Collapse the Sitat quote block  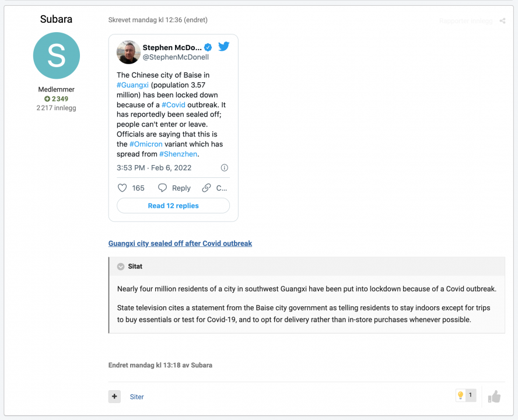[x=121, y=267]
